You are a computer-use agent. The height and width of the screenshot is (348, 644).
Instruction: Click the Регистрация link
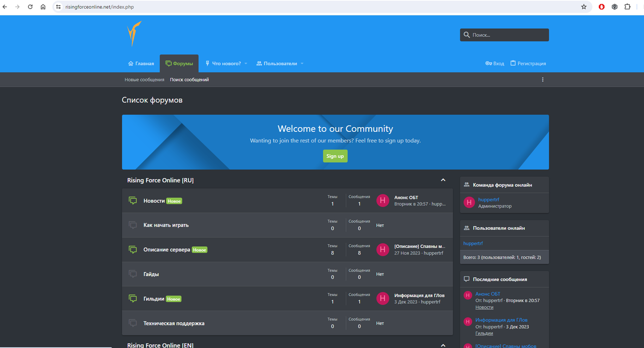coord(528,63)
